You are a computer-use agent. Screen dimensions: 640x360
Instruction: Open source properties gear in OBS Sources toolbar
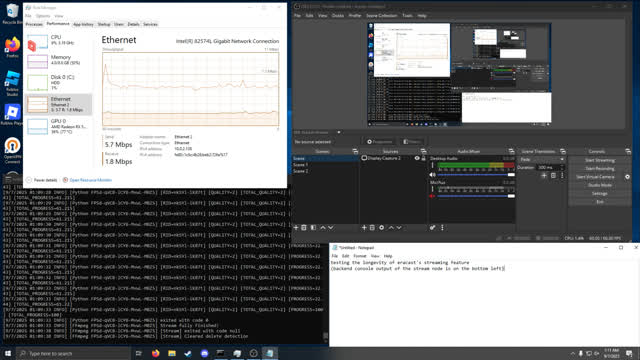[382, 228]
